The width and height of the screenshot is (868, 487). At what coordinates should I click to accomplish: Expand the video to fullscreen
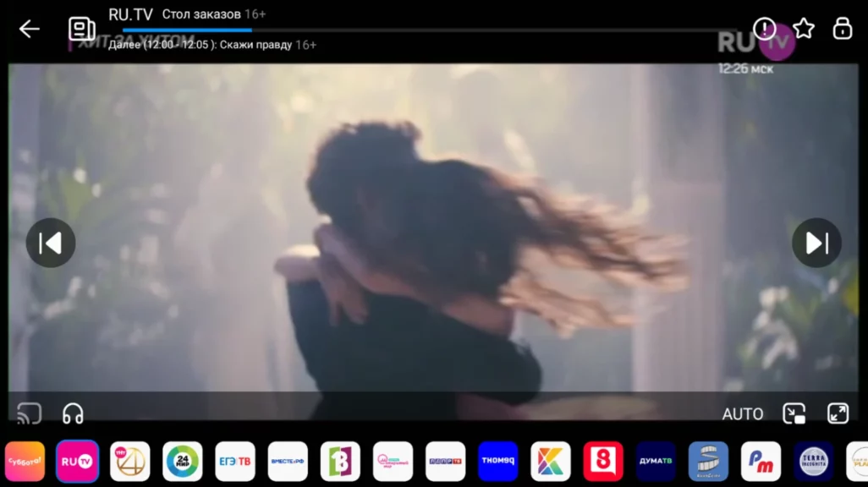click(838, 413)
